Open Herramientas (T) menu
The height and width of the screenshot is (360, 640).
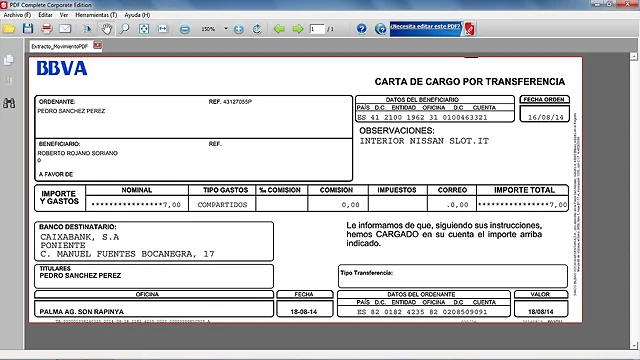pyautogui.click(x=96, y=15)
